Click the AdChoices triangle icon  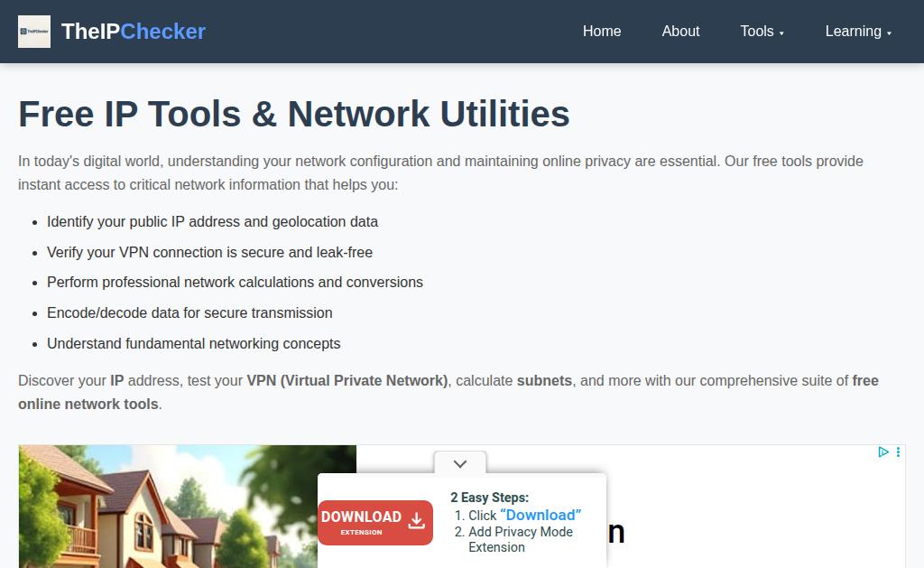(x=883, y=452)
